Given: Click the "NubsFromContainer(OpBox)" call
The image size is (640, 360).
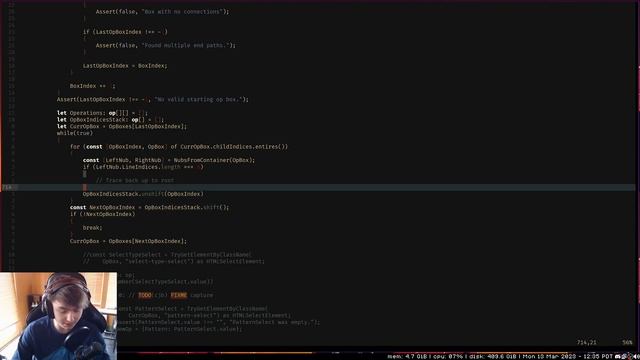Looking at the screenshot, I should [x=214, y=160].
